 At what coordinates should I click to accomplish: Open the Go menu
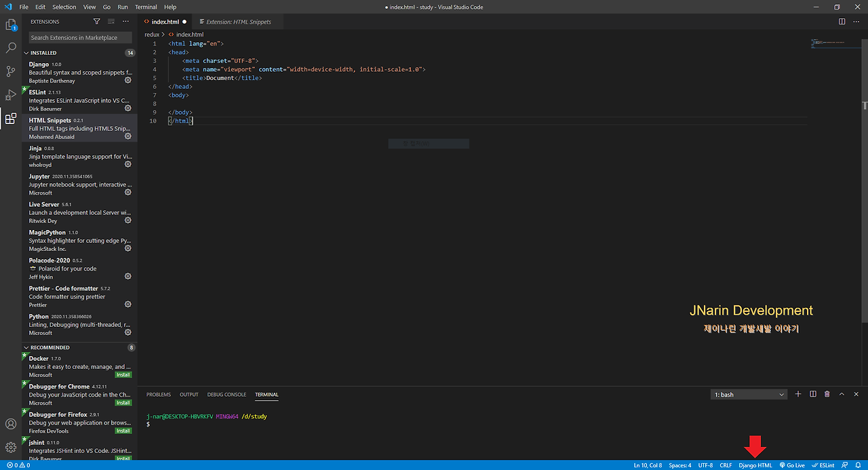(x=107, y=7)
